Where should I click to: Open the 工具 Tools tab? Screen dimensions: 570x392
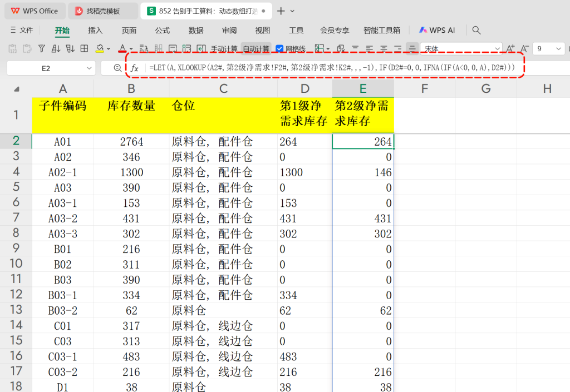coord(296,31)
